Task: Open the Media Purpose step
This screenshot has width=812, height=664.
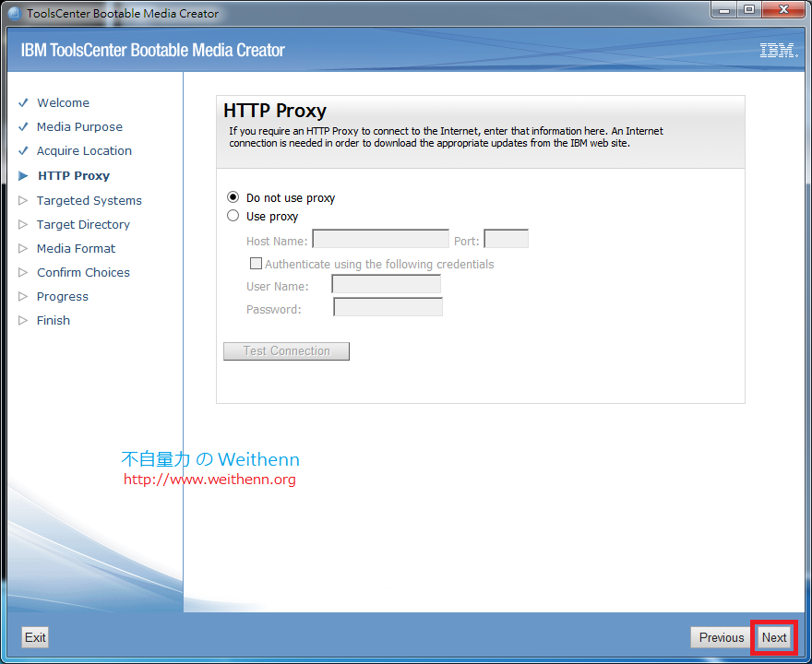Action: click(79, 126)
